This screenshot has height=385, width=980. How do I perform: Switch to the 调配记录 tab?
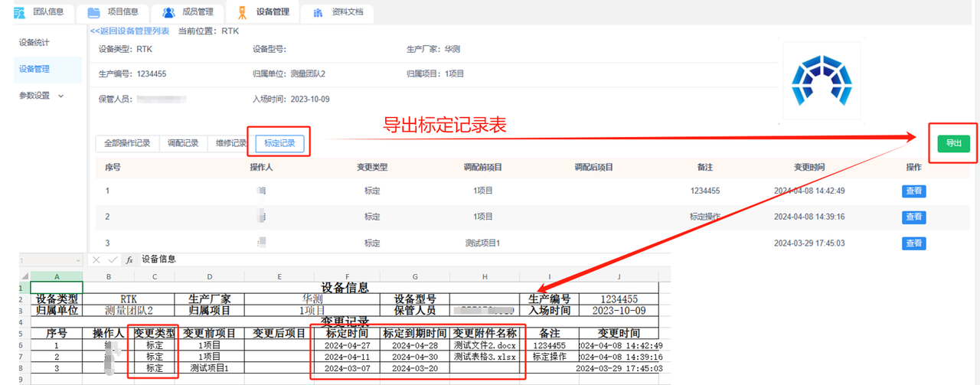point(183,143)
